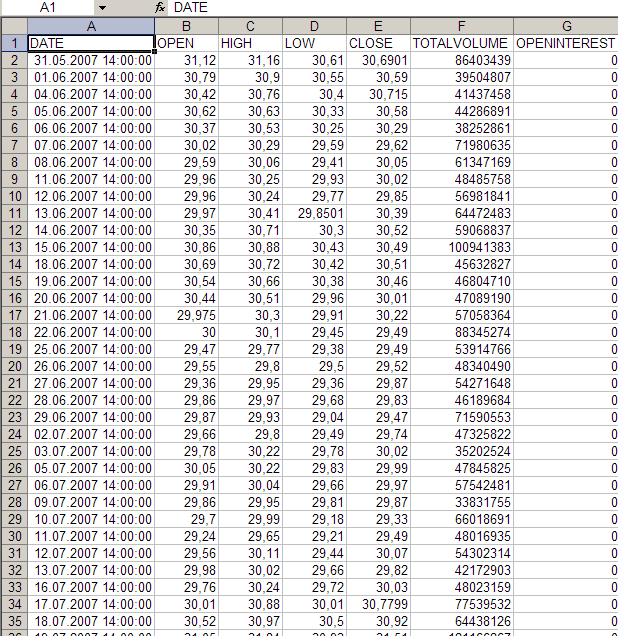Viewport: 618px width, 636px height.
Task: Click the CLOSE header cell
Action: pyautogui.click(x=378, y=43)
